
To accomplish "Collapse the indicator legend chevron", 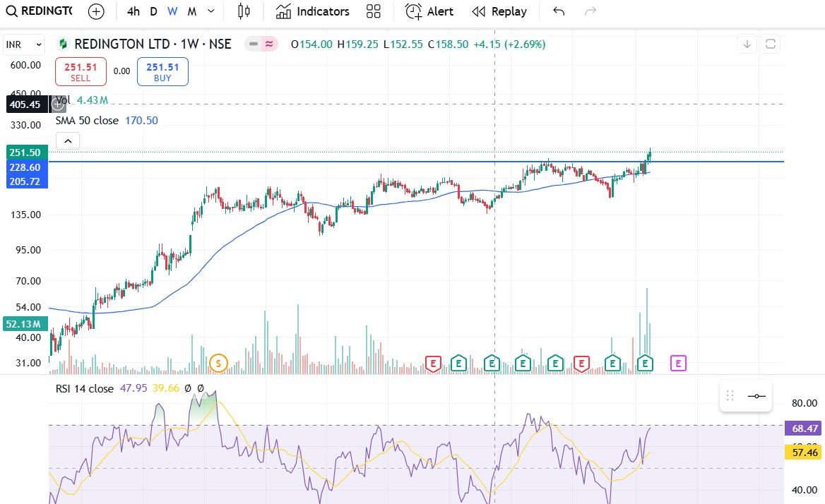I will 68,141.
